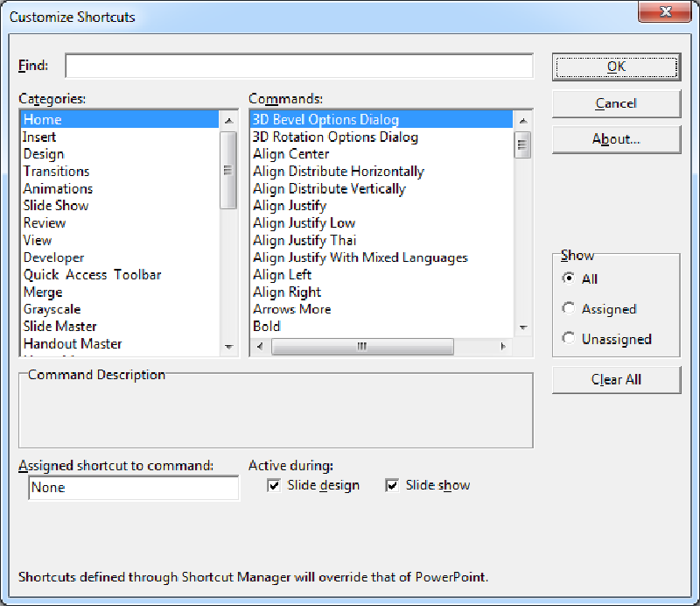Click the Commands list down scroll arrow

(522, 327)
